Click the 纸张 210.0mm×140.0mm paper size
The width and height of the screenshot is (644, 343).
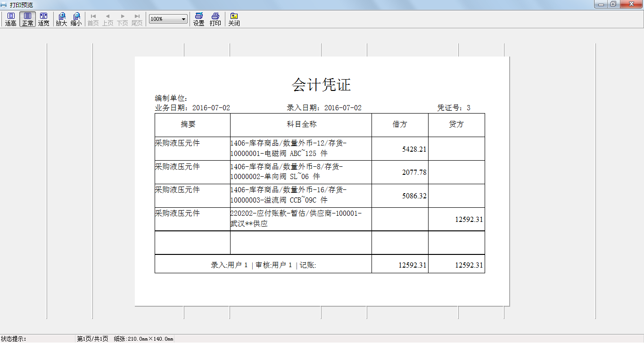(143, 339)
